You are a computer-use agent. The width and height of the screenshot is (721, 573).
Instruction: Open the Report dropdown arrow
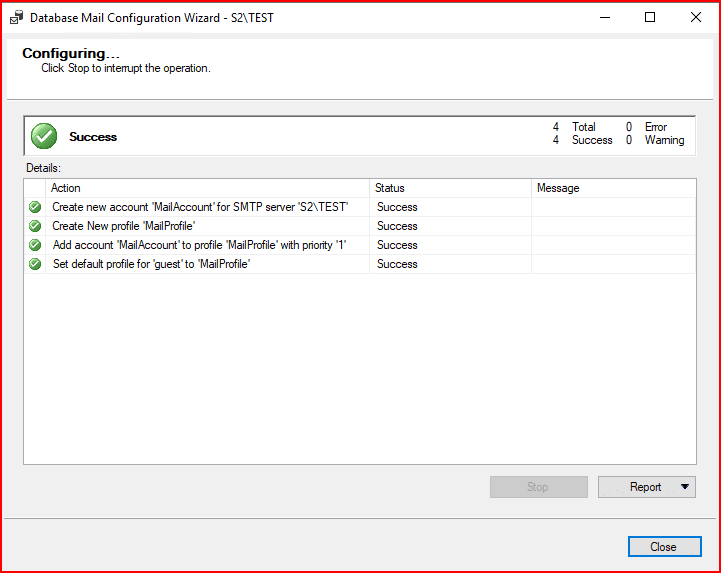684,487
